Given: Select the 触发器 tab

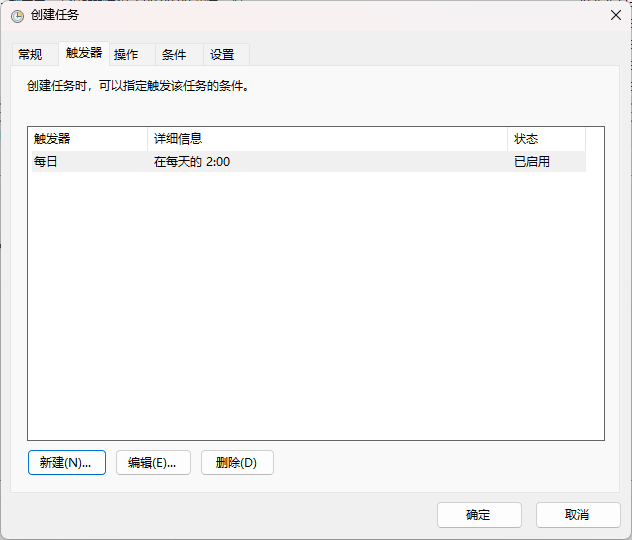Looking at the screenshot, I should (x=84, y=53).
